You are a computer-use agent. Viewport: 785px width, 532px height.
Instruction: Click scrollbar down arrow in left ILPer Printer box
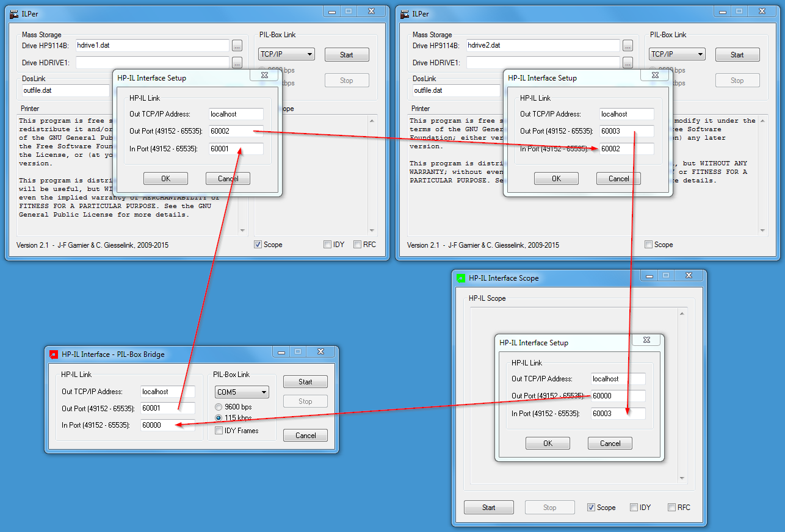[x=242, y=231]
